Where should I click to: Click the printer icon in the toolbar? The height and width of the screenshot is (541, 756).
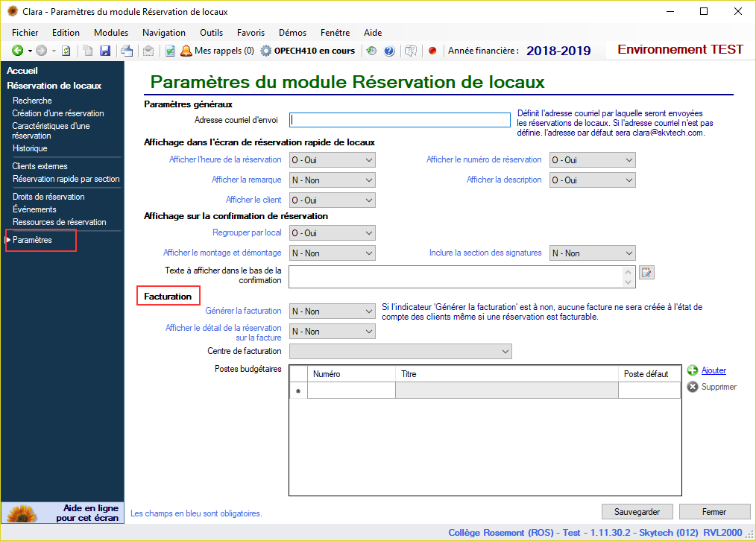pyautogui.click(x=127, y=51)
